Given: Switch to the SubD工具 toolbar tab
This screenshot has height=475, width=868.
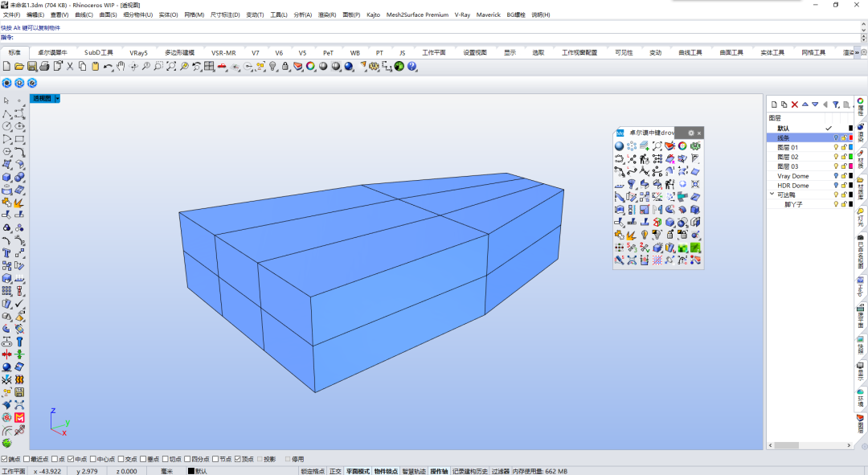Looking at the screenshot, I should click(99, 52).
